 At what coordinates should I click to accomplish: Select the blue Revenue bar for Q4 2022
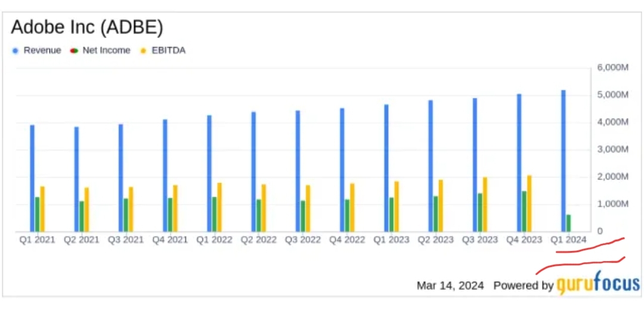(342, 170)
